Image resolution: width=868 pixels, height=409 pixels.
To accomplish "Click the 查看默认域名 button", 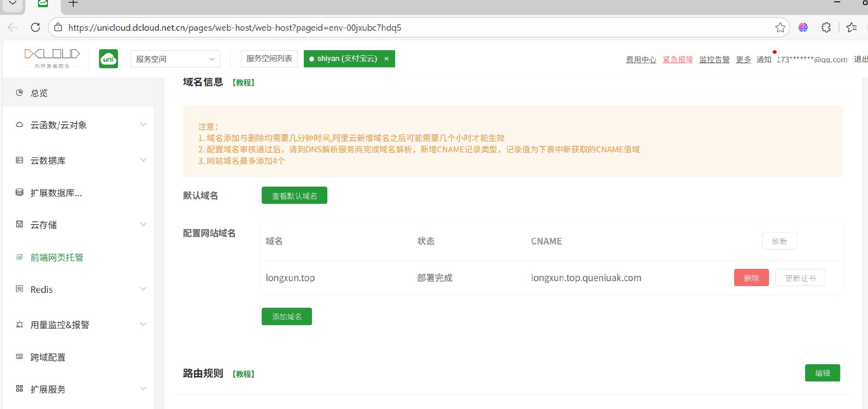I will click(294, 196).
